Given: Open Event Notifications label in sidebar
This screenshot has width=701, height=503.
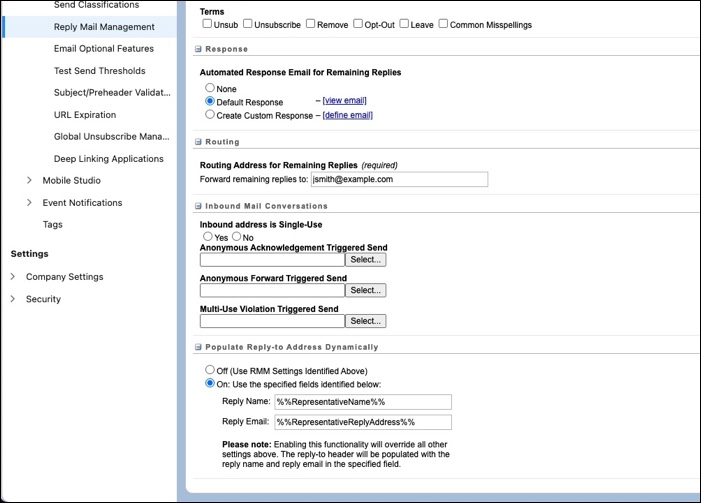Looking at the screenshot, I should tap(82, 203).
